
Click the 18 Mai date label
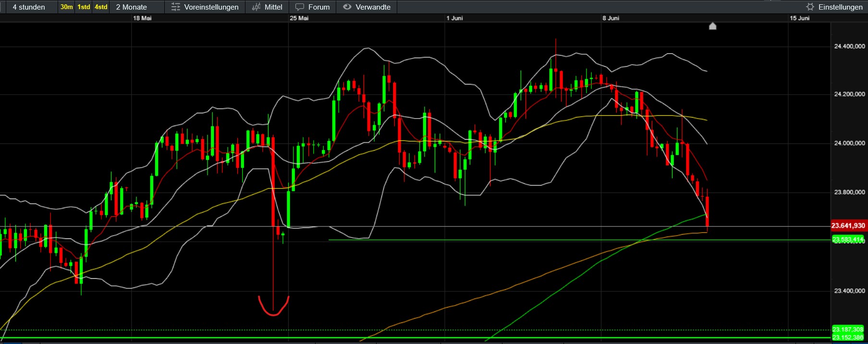(142, 18)
